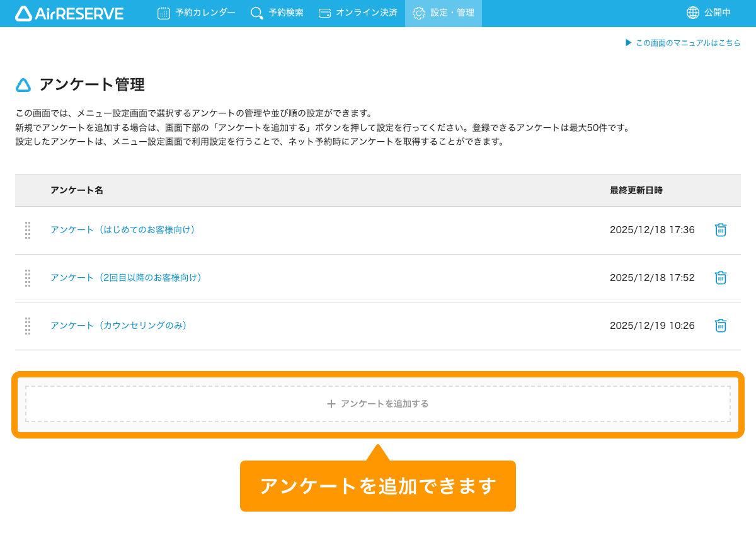Delete アンケート（カウンセリングのみ）with its trash icon
This screenshot has height=533, width=756.
pos(720,326)
